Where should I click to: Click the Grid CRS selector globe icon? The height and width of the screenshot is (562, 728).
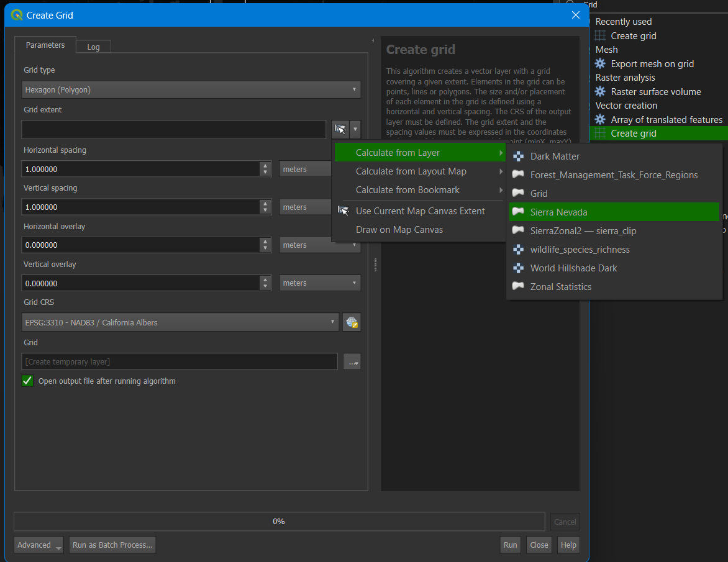(x=351, y=322)
